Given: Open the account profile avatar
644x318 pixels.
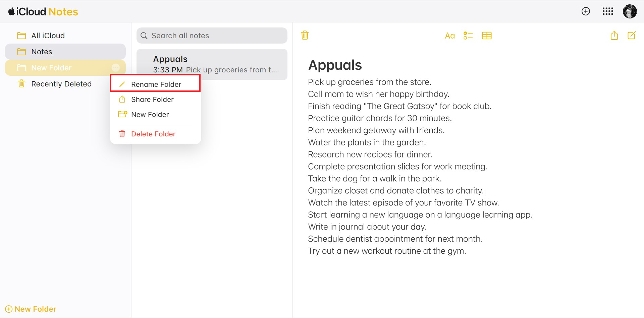Looking at the screenshot, I should pyautogui.click(x=630, y=12).
